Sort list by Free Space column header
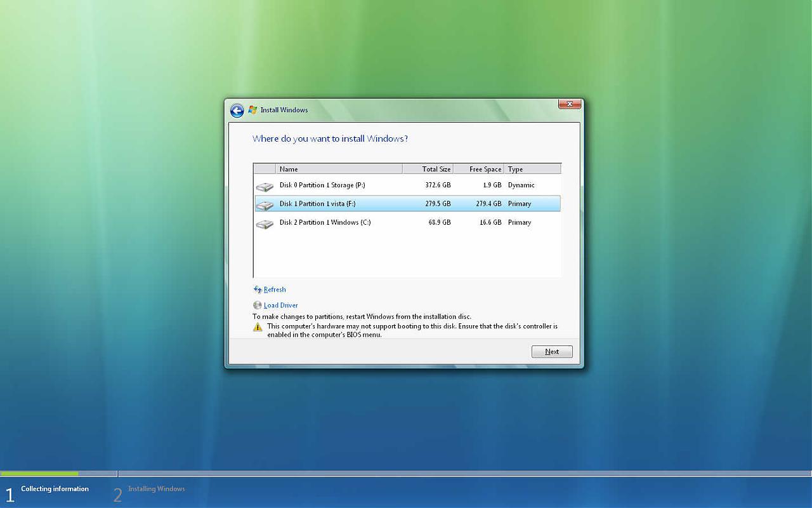Screen dimensions: 812x508 (479, 169)
